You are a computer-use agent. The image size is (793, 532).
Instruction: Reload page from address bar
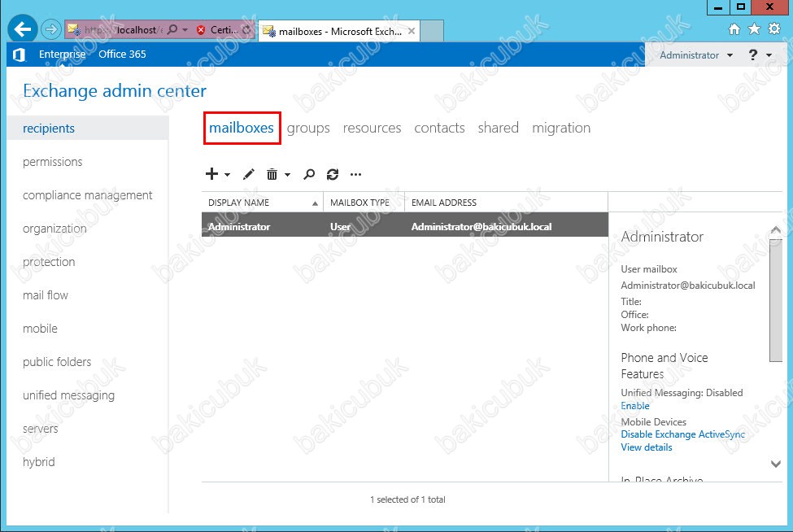point(246,30)
